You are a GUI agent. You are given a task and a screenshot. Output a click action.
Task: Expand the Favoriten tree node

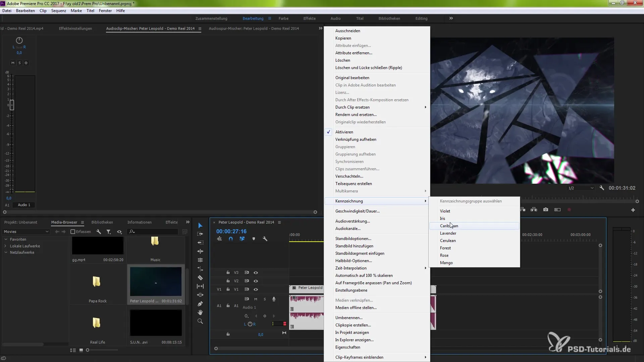point(6,239)
